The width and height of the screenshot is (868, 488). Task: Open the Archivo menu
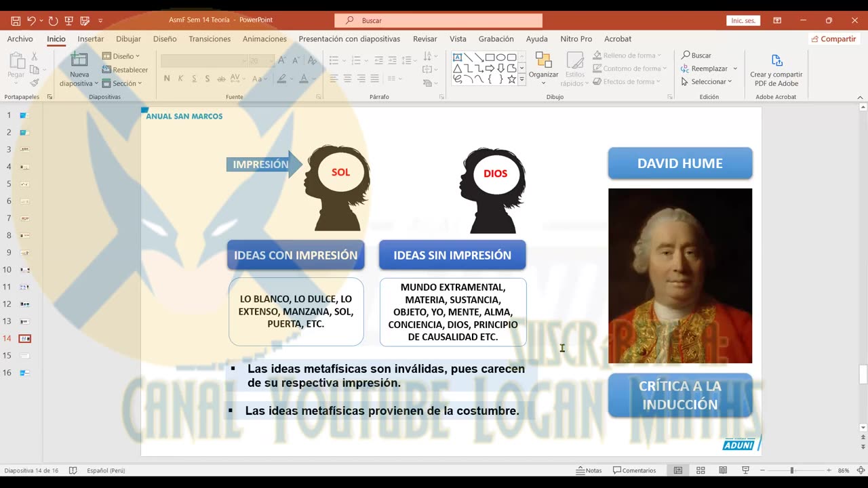tap(20, 39)
